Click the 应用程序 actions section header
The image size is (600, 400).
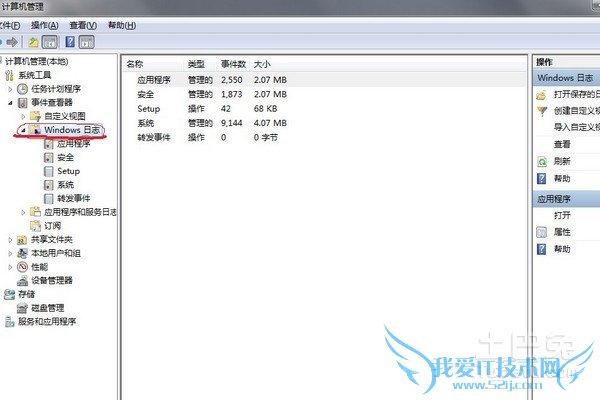(567, 199)
